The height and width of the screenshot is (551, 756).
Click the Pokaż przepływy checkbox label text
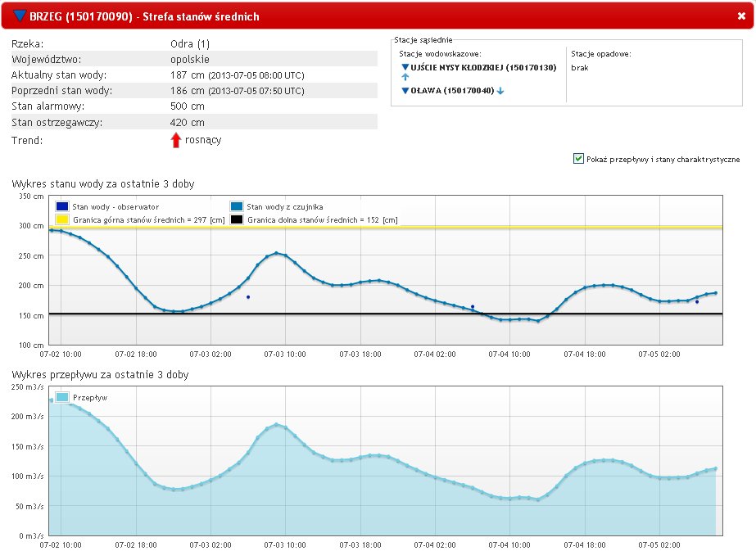tap(663, 160)
